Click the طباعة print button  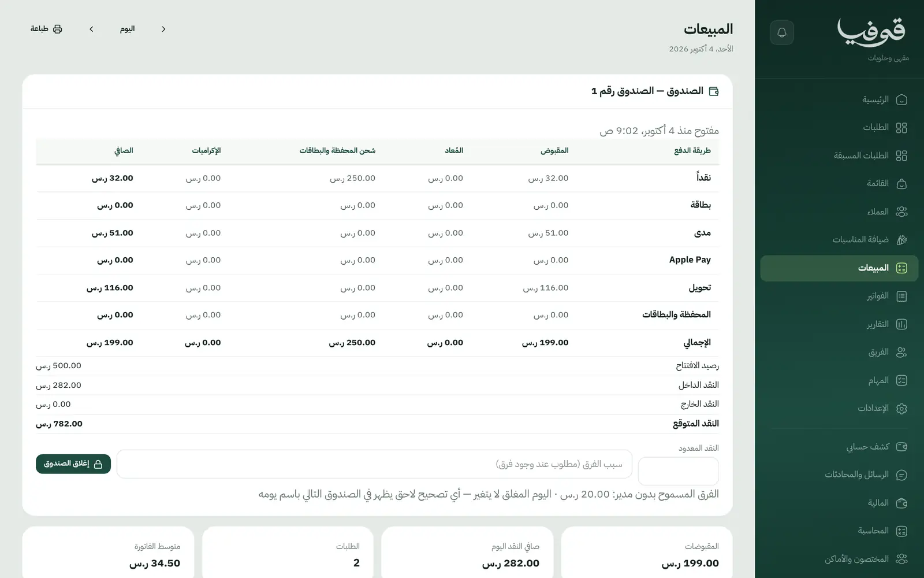point(46,29)
